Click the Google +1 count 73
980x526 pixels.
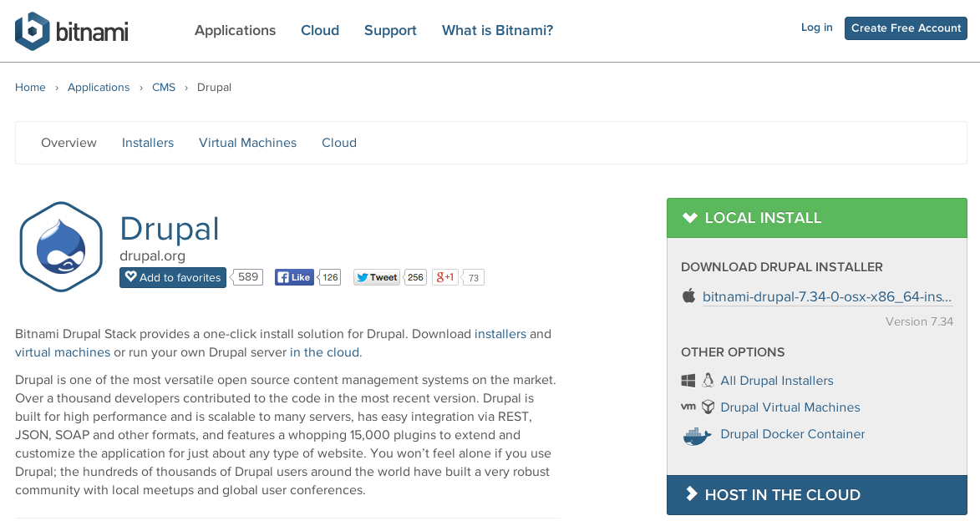click(473, 278)
